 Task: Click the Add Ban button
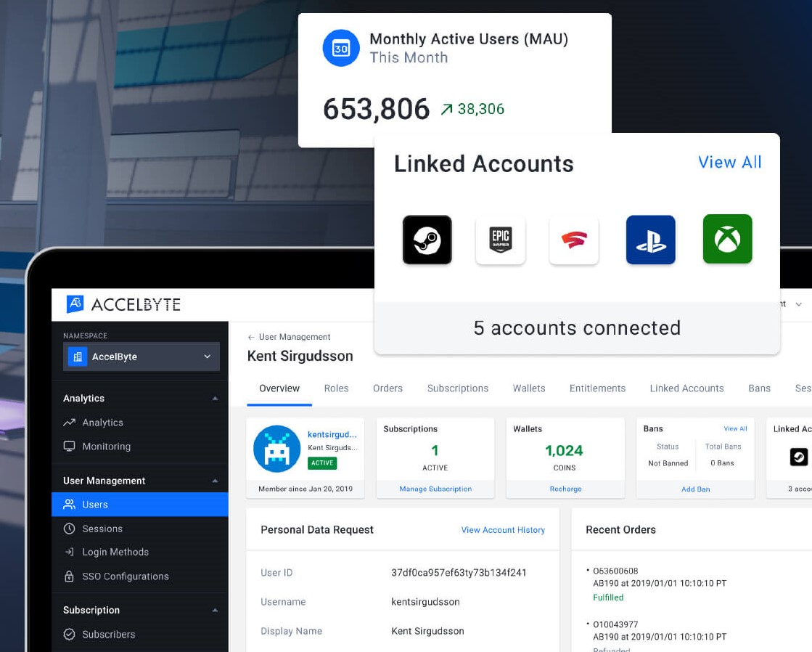695,489
